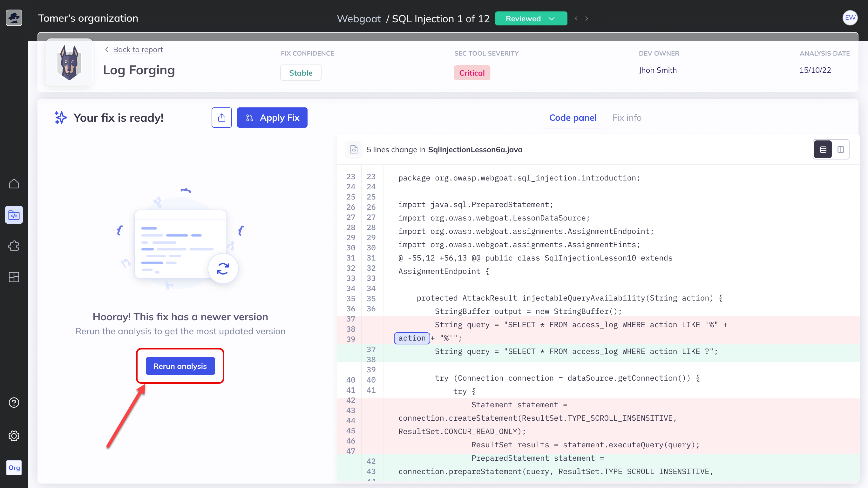Open the code projects folder icon
The width and height of the screenshot is (868, 488).
click(x=14, y=215)
